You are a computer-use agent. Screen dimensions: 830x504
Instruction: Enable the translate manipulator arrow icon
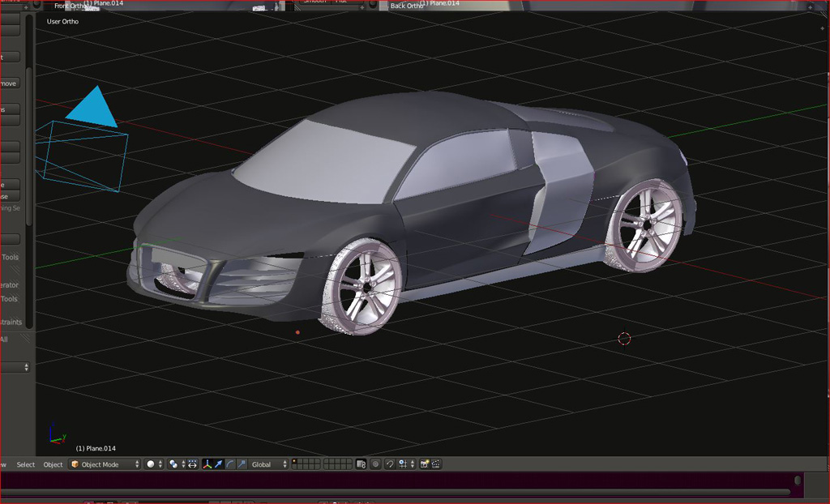(218, 464)
